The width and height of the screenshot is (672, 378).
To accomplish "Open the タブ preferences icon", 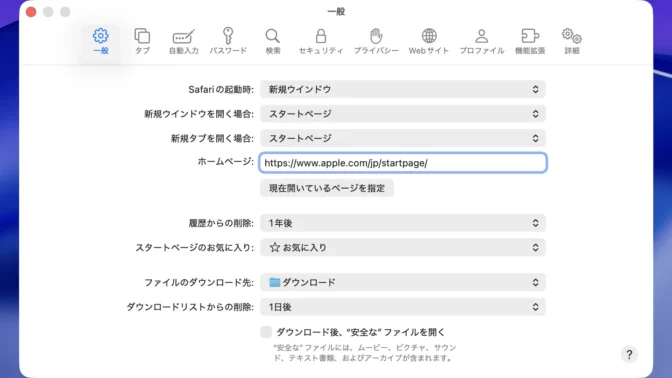I will 142,41.
